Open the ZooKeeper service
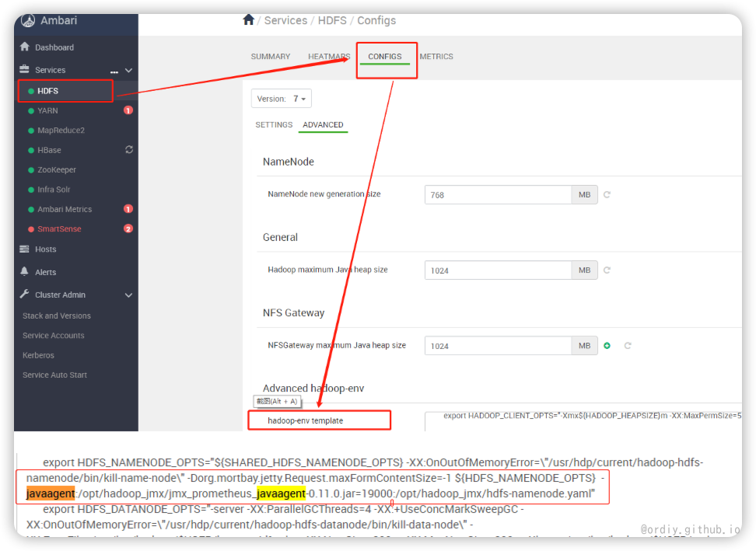The image size is (756, 551). [x=57, y=170]
